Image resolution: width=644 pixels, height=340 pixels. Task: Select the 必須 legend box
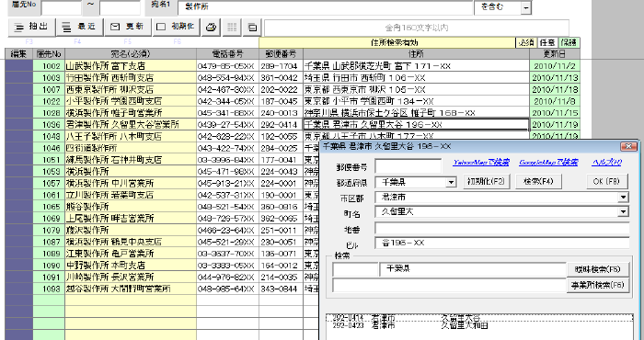point(526,42)
